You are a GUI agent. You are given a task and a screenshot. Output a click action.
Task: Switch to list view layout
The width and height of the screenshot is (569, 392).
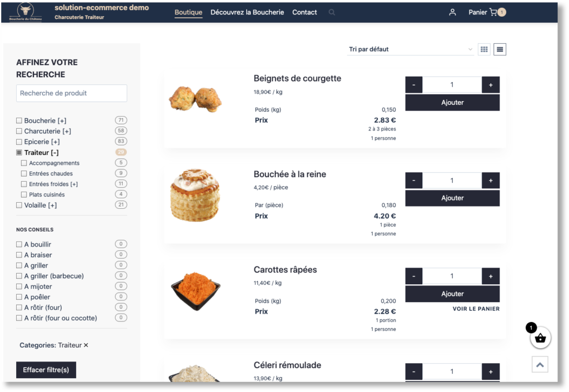500,49
